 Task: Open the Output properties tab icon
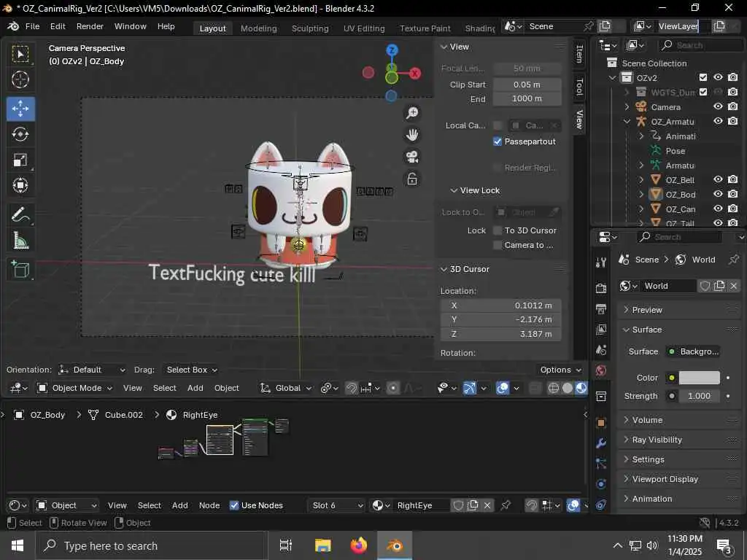[601, 308]
